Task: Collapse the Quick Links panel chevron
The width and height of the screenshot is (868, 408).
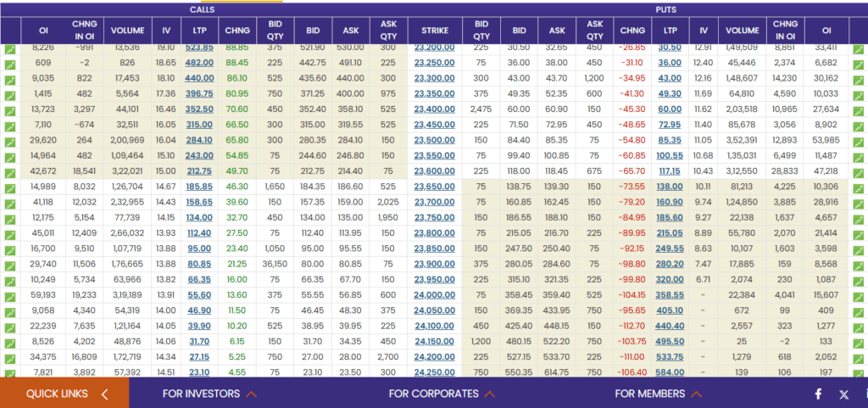Action: tap(104, 394)
